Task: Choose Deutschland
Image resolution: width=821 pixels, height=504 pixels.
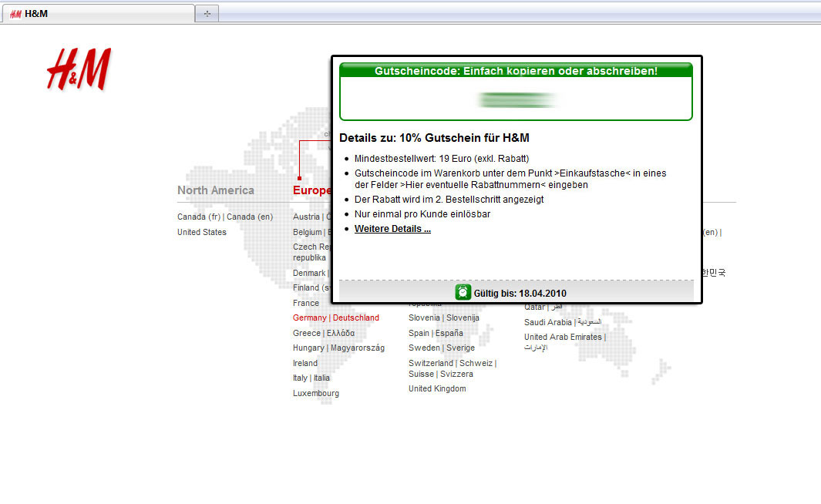Action: point(356,318)
